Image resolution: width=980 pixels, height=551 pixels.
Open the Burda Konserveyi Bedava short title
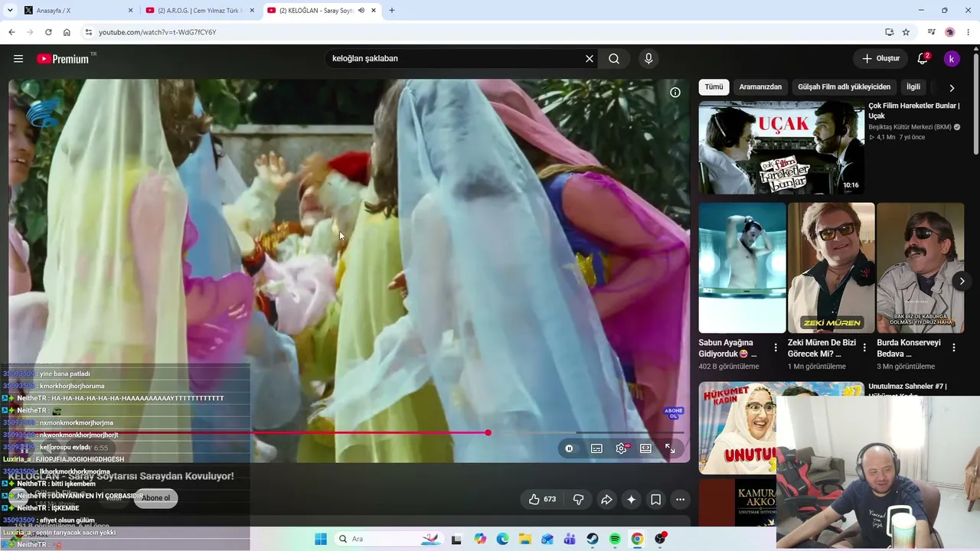(x=908, y=348)
